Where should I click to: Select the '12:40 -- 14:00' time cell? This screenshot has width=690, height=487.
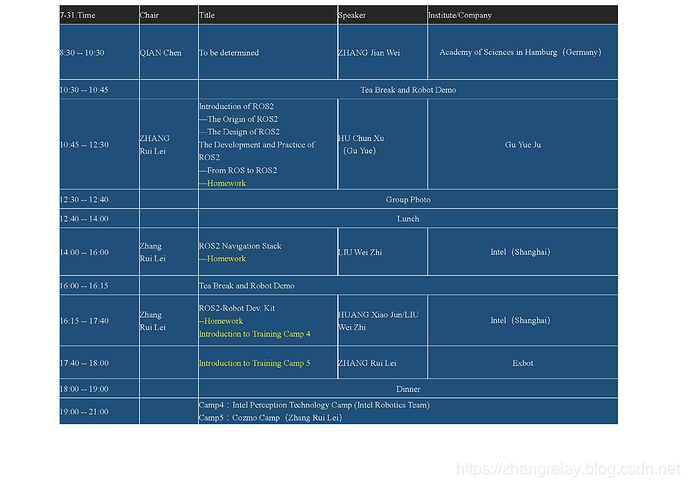coord(99,219)
